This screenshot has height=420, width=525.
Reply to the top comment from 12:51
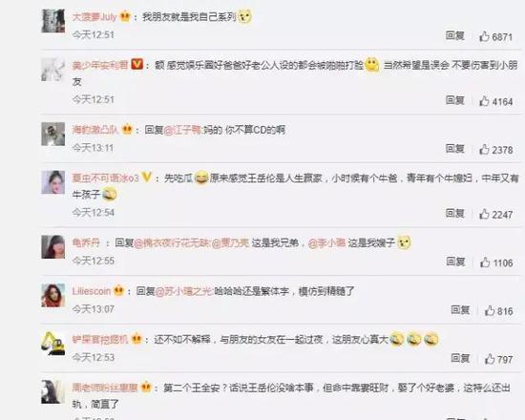(x=455, y=35)
